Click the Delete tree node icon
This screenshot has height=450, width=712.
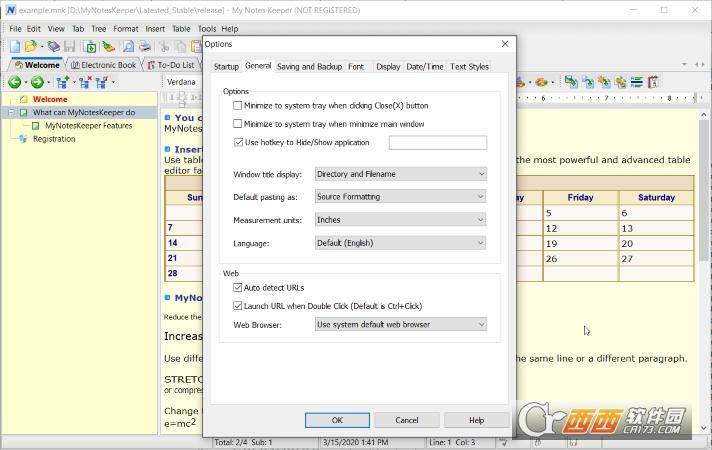(84, 82)
